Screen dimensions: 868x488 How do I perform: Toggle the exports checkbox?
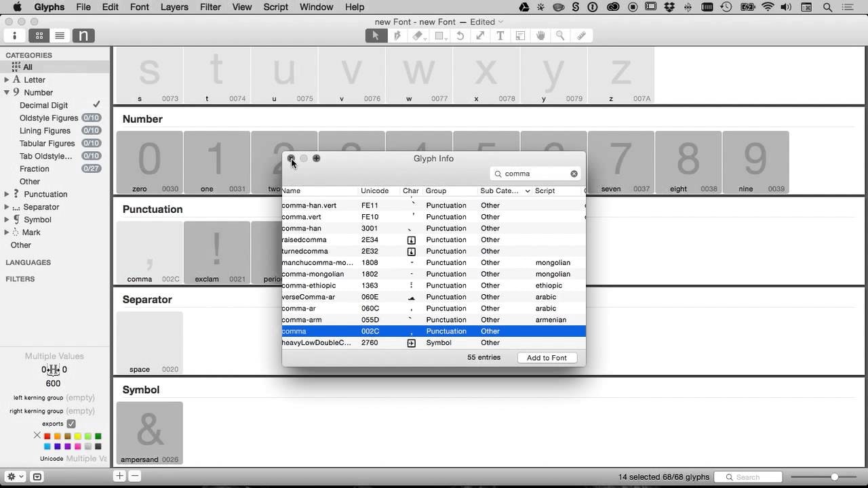[x=71, y=424]
